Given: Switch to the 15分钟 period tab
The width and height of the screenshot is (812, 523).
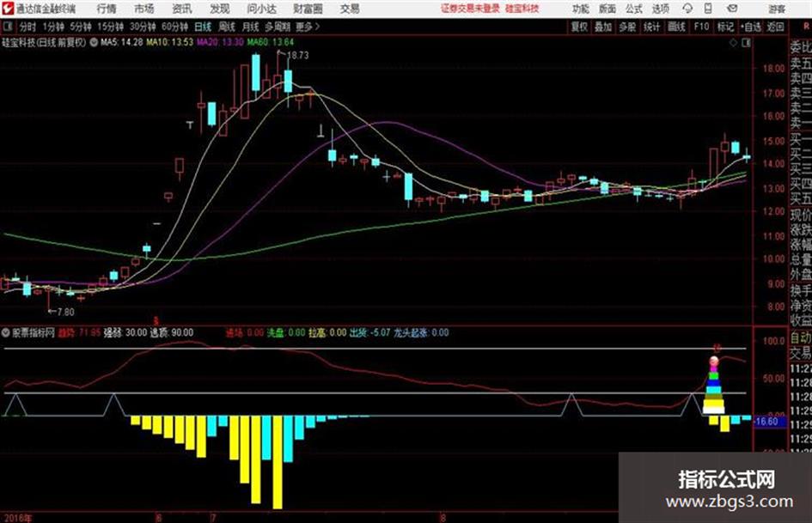Looking at the screenshot, I should [111, 27].
